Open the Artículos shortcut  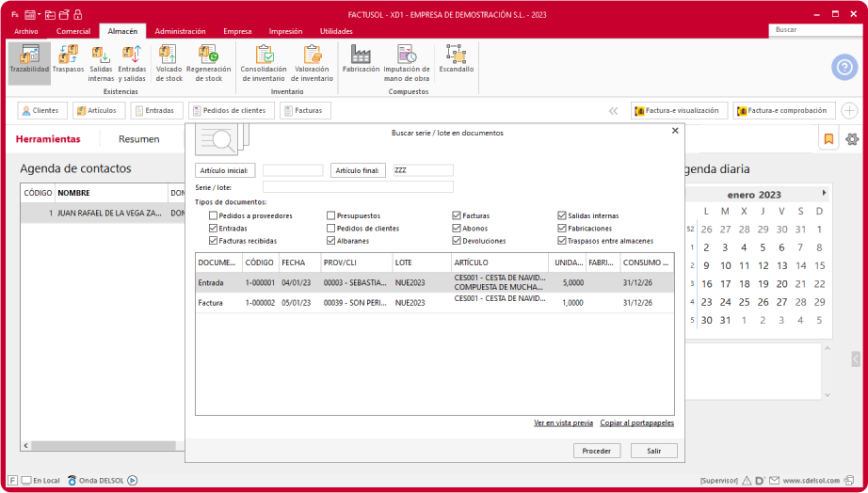point(97,111)
